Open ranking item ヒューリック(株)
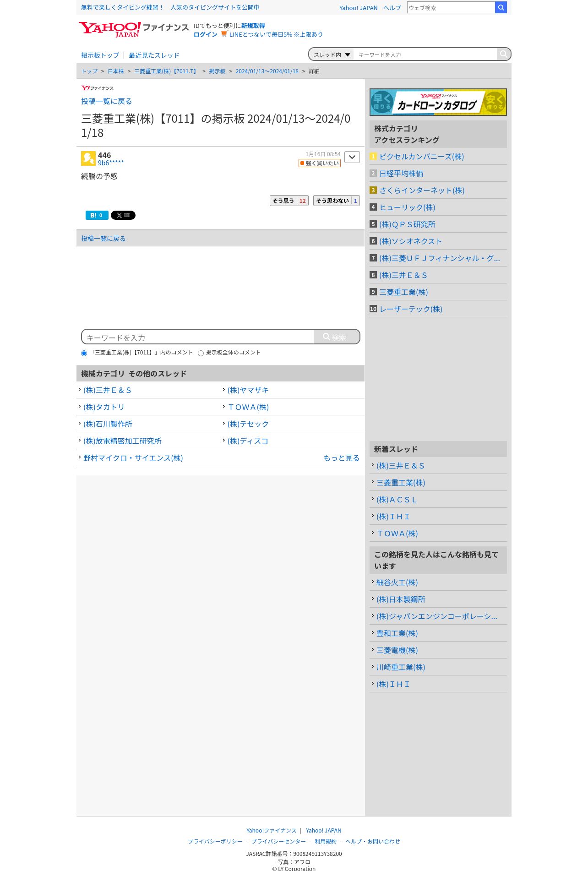The image size is (588, 871). pos(407,207)
